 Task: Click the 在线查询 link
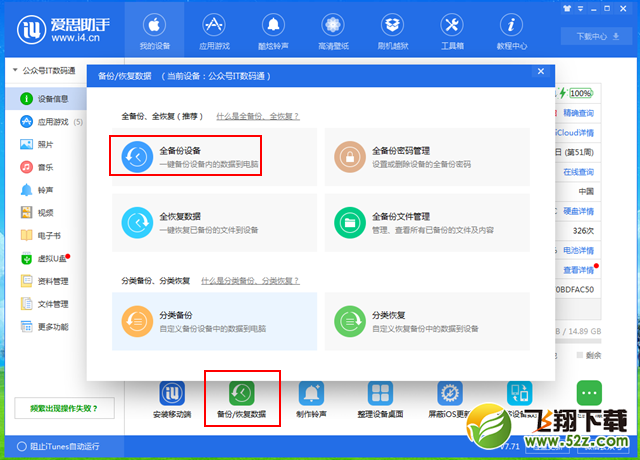click(578, 172)
